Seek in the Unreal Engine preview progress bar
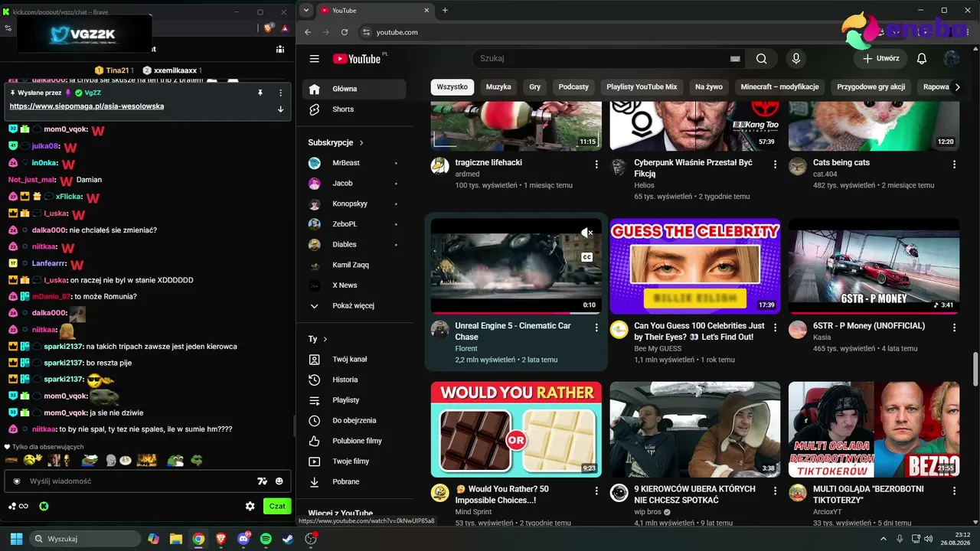The width and height of the screenshot is (980, 551). click(516, 313)
